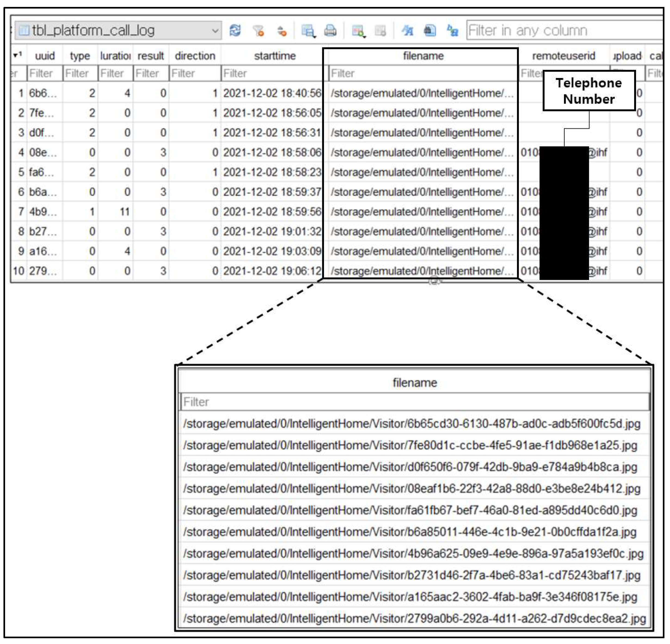Click the insert new record icon
This screenshot has height=644, width=670.
tap(358, 31)
